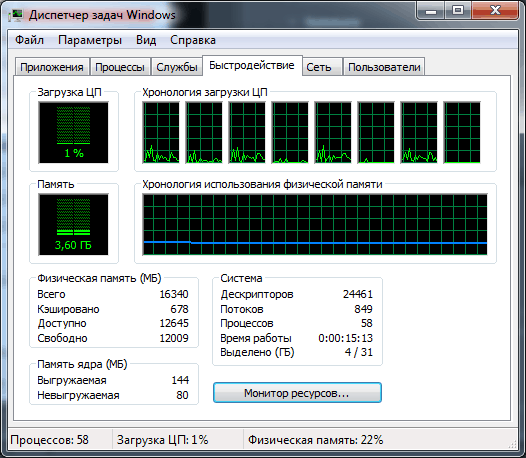Click the Хронология загрузки ЦП group label
Screen dimensions: 526x458
pos(205,92)
